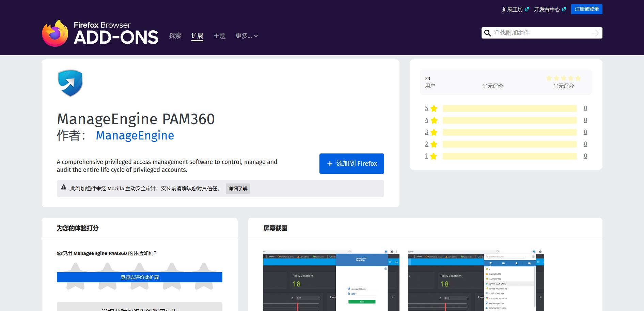The height and width of the screenshot is (311, 644).
Task: Expand the 更多… dropdown menu
Action: (247, 36)
